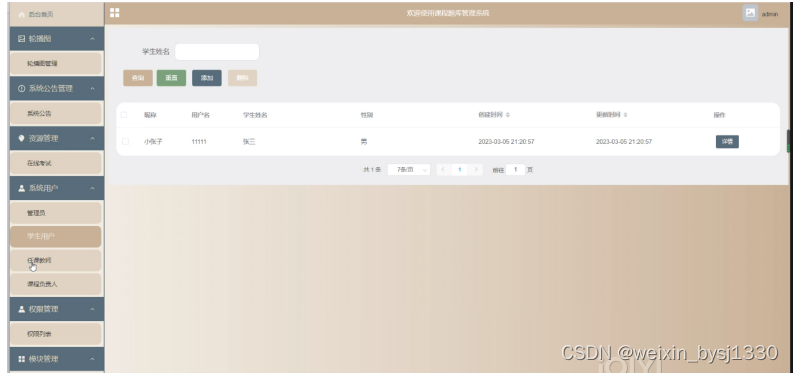The height and width of the screenshot is (373, 794).
Task: Go to the previous page arrow
Action: pyautogui.click(x=443, y=170)
